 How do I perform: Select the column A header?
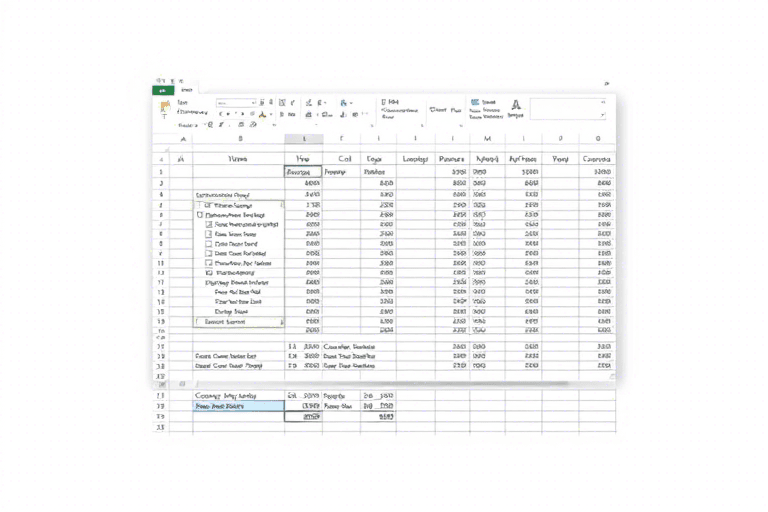click(x=181, y=139)
